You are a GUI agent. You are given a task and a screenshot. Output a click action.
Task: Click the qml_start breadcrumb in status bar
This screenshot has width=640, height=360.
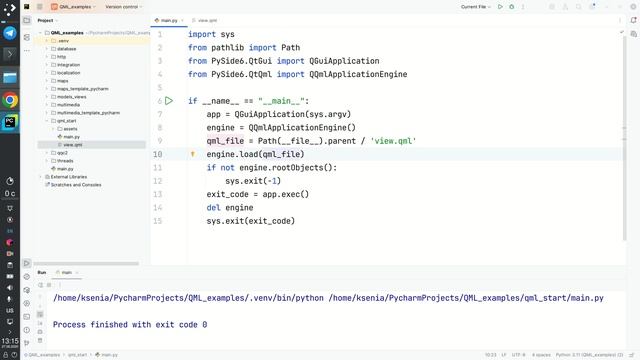(78, 355)
